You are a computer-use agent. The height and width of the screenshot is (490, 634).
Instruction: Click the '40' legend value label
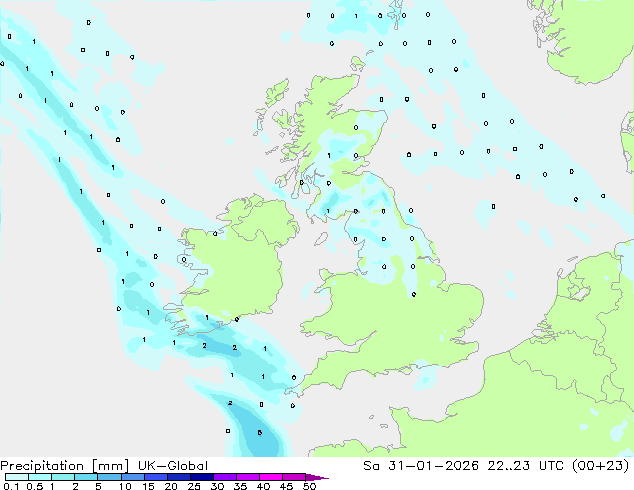[x=263, y=486]
